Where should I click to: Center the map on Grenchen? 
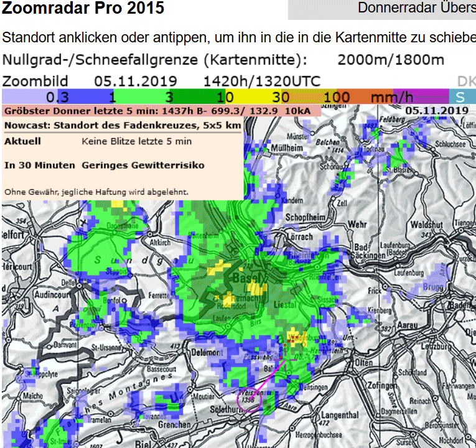pyautogui.click(x=174, y=424)
